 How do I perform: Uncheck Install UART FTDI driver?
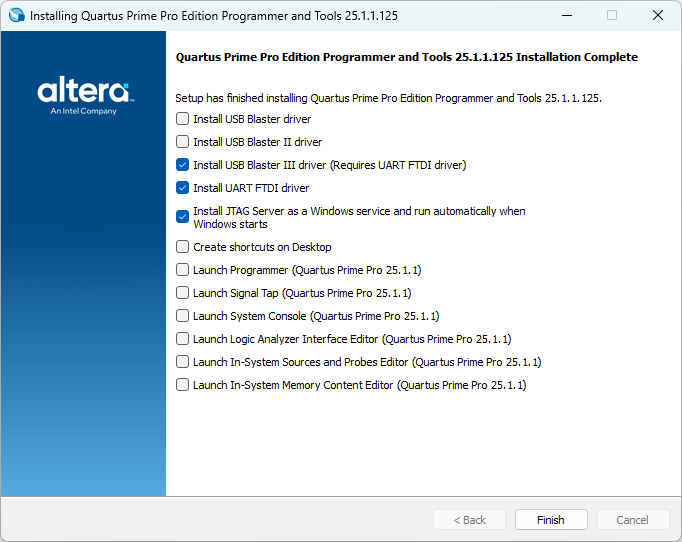(182, 188)
